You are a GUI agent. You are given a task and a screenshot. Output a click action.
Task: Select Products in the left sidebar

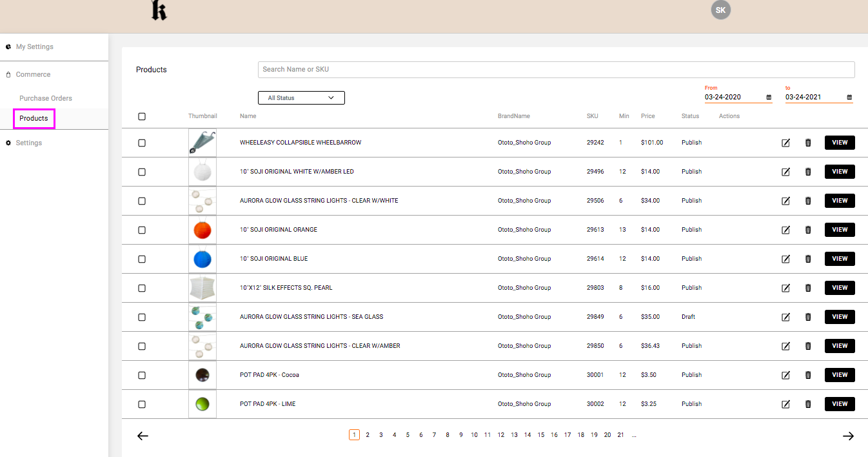tap(34, 119)
